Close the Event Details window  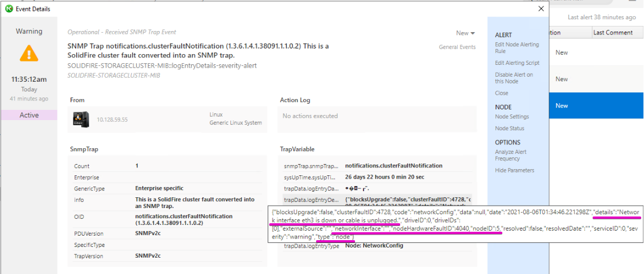541,8
